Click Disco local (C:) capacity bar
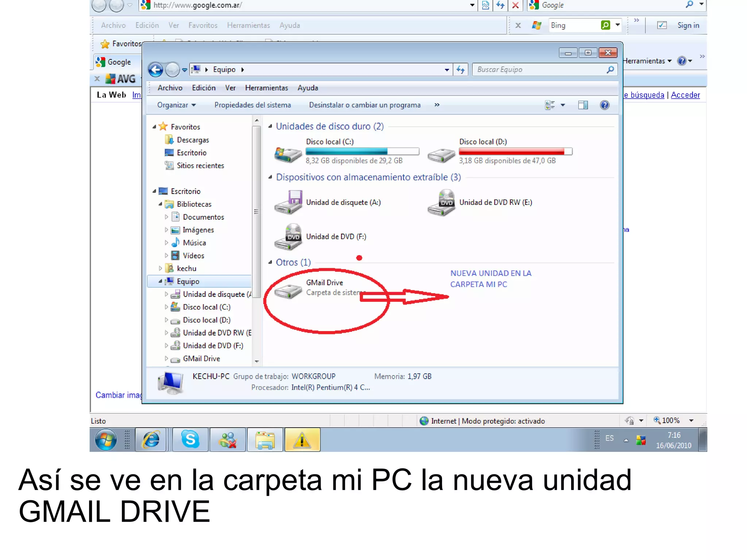The height and width of the screenshot is (560, 747). (x=362, y=151)
